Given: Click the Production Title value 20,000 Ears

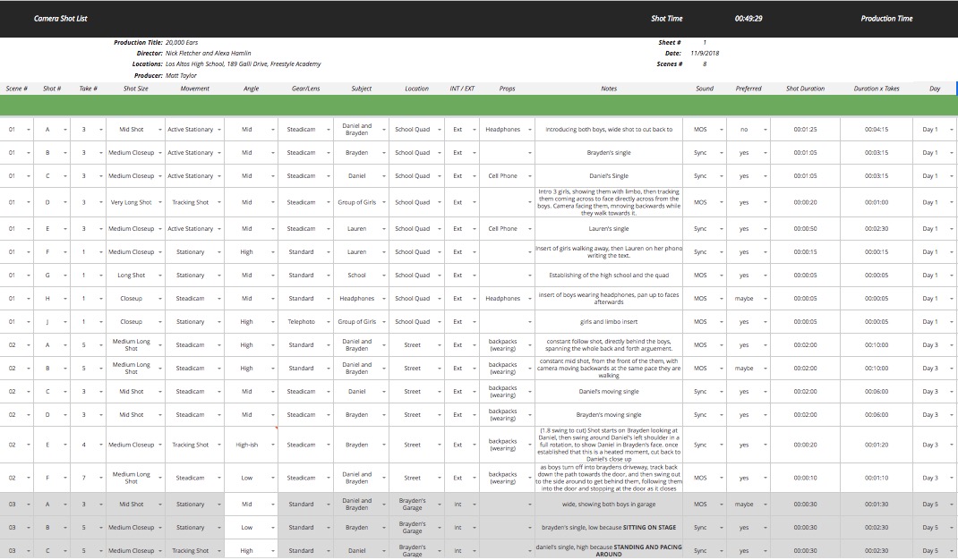Looking at the screenshot, I should coord(182,43).
